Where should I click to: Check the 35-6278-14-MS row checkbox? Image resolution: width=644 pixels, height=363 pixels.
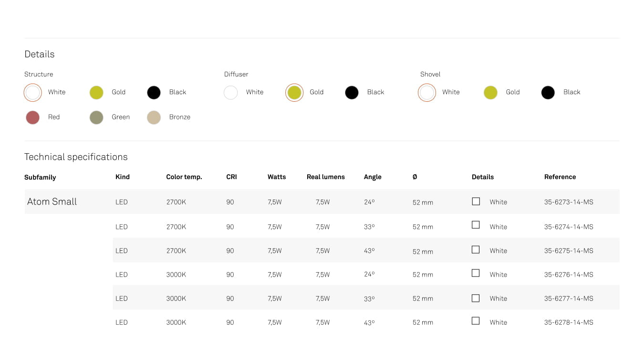(476, 321)
